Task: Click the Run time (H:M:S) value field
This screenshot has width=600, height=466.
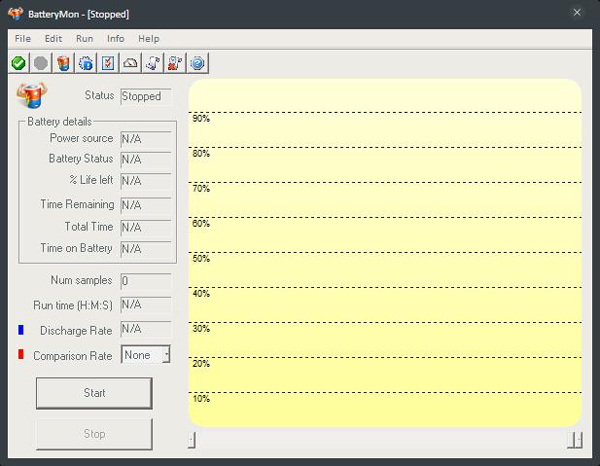Action: (146, 305)
